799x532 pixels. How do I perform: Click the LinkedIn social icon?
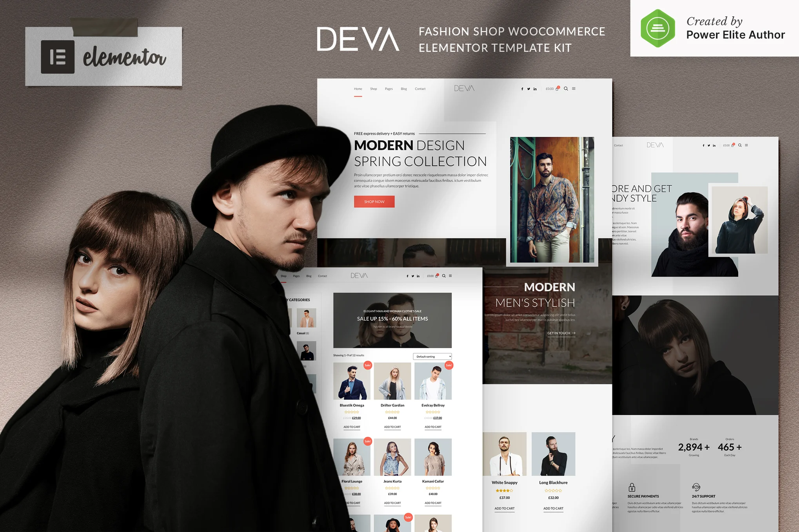pyautogui.click(x=535, y=89)
